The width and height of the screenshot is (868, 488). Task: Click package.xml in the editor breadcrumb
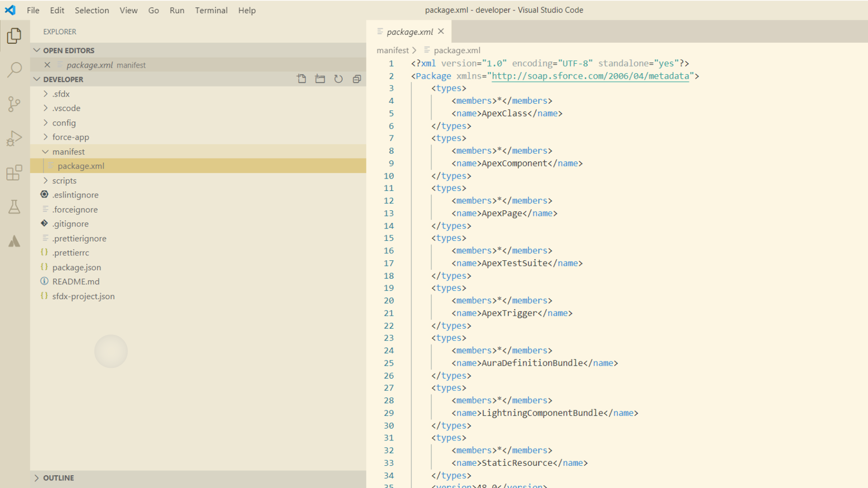[x=457, y=50]
